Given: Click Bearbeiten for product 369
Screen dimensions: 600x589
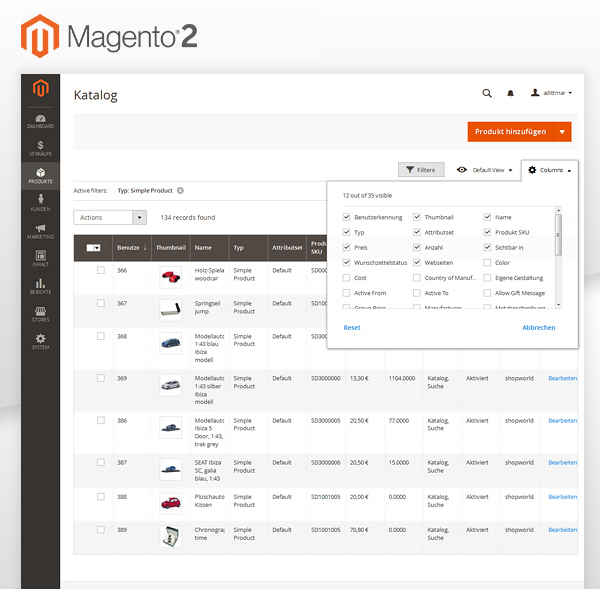Looking at the screenshot, I should pos(562,378).
